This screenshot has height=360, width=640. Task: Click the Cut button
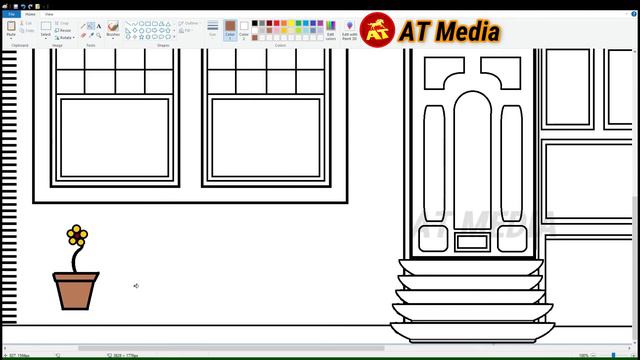(x=26, y=23)
